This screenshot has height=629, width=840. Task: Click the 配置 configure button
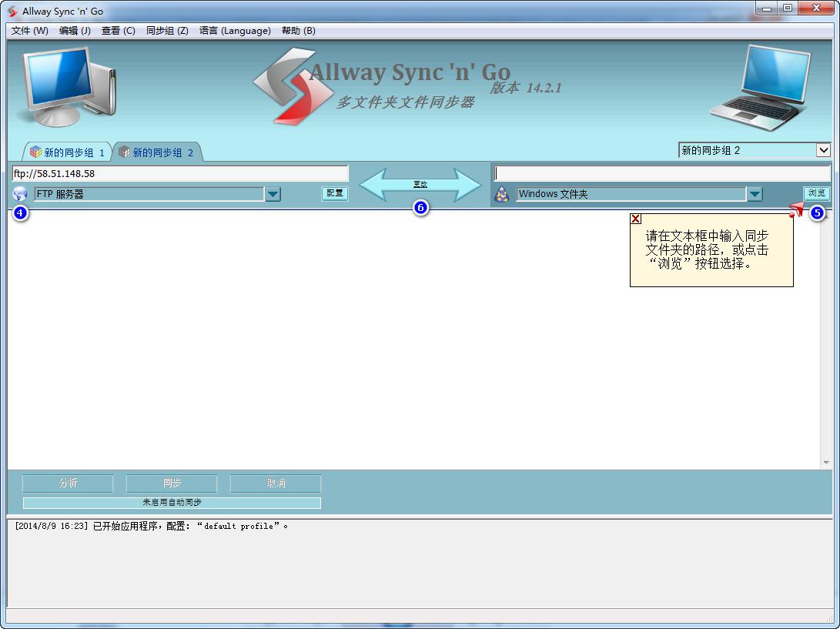tap(335, 193)
